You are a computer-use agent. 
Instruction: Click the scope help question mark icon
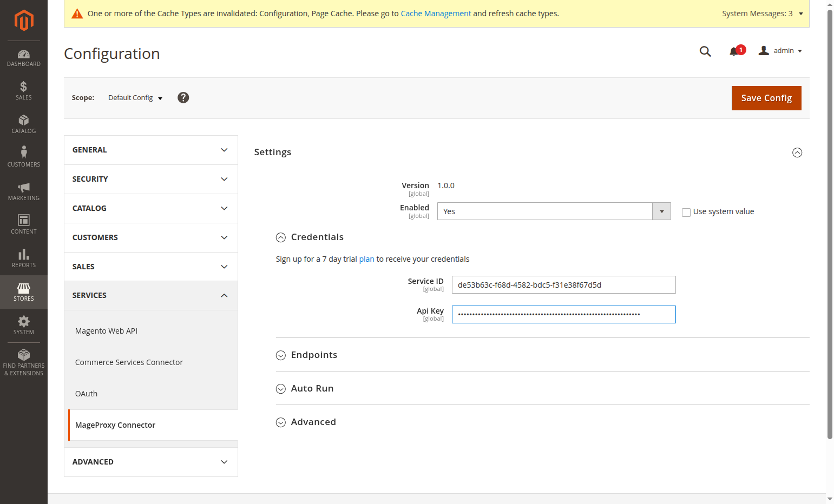click(x=183, y=97)
